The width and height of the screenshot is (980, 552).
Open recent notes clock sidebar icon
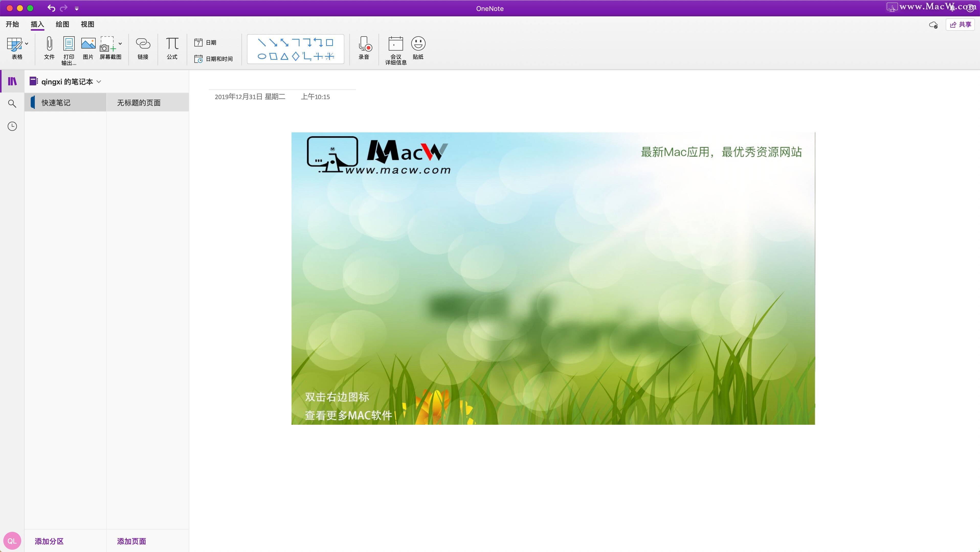click(12, 126)
